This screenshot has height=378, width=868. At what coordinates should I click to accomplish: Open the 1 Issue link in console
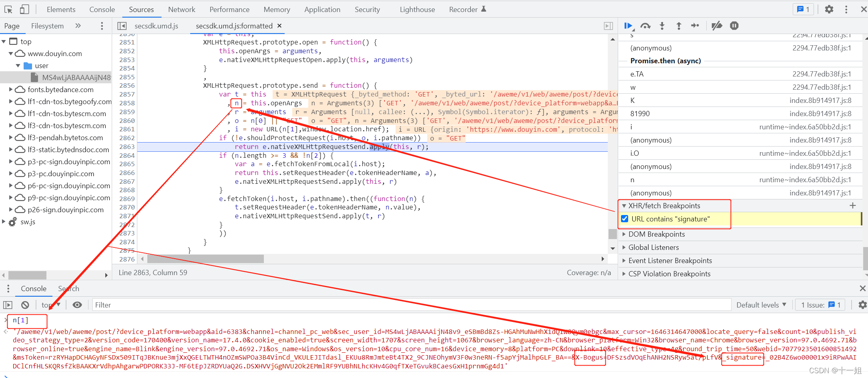tap(821, 305)
